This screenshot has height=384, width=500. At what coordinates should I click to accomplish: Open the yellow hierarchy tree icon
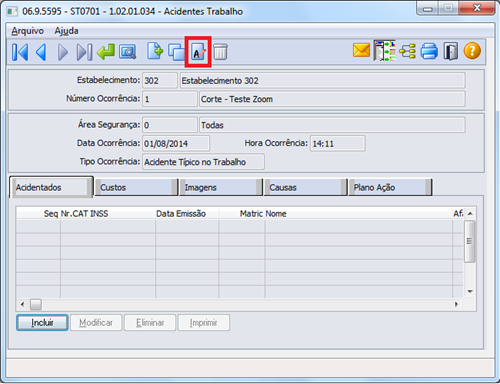[407, 51]
